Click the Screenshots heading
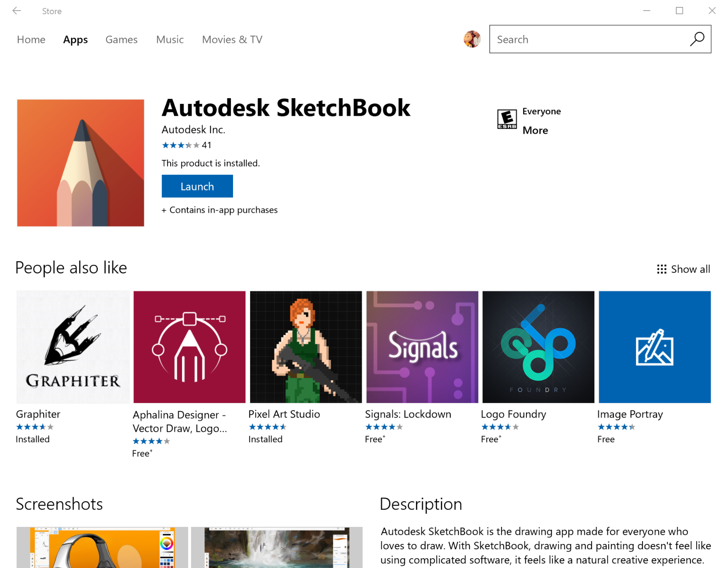The width and height of the screenshot is (728, 568). tap(59, 504)
